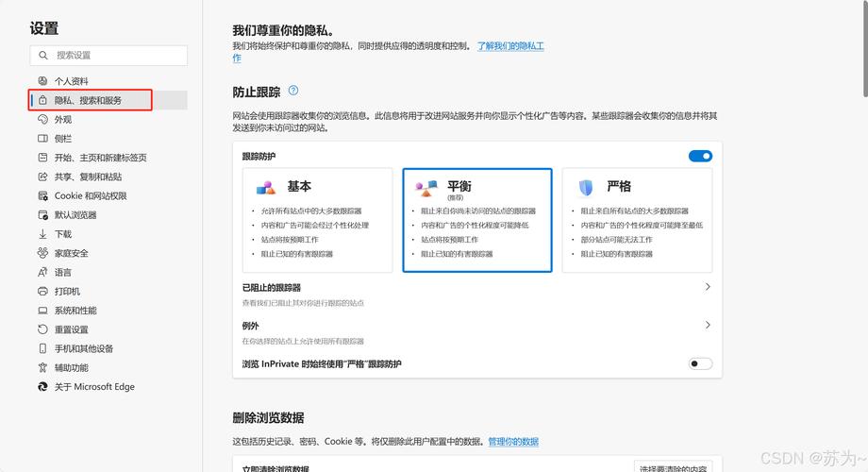The image size is (868, 472).
Task: Expand the 已阻止的跟踪器 chevron
Action: point(708,287)
